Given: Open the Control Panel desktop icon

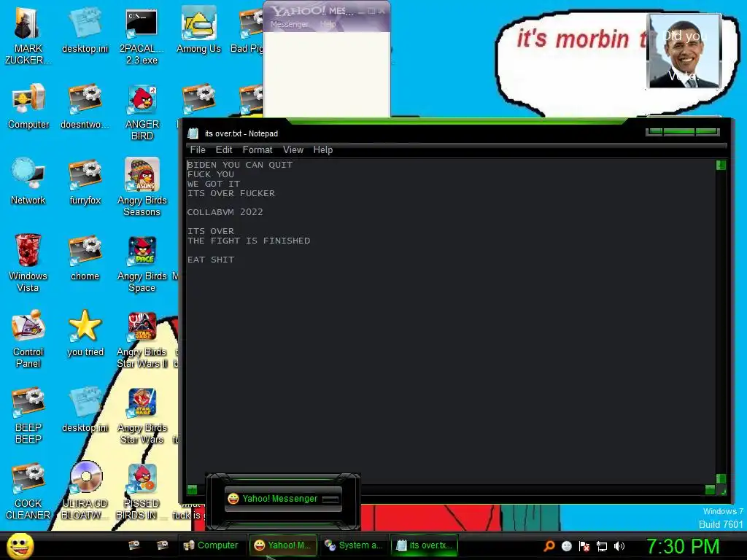Looking at the screenshot, I should pos(28,339).
